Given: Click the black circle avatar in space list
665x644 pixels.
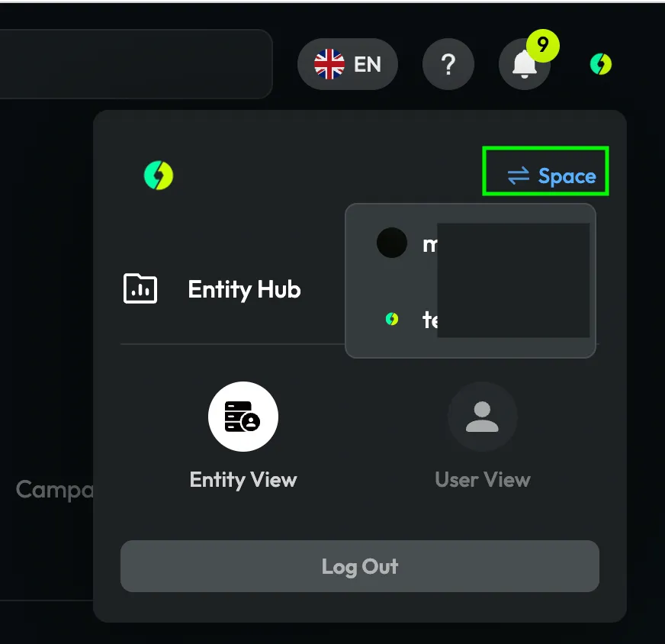Looking at the screenshot, I should click(392, 243).
